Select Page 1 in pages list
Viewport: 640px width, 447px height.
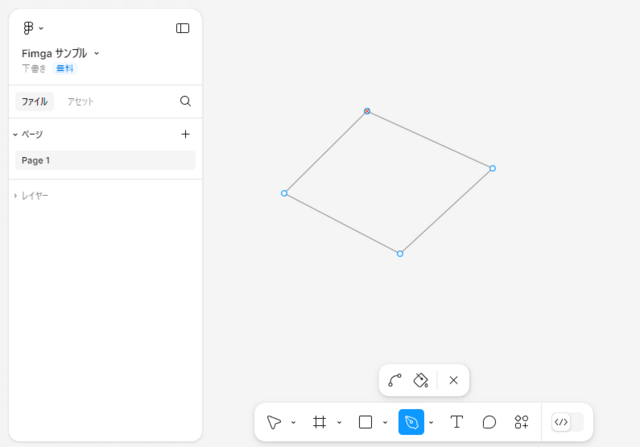click(105, 160)
